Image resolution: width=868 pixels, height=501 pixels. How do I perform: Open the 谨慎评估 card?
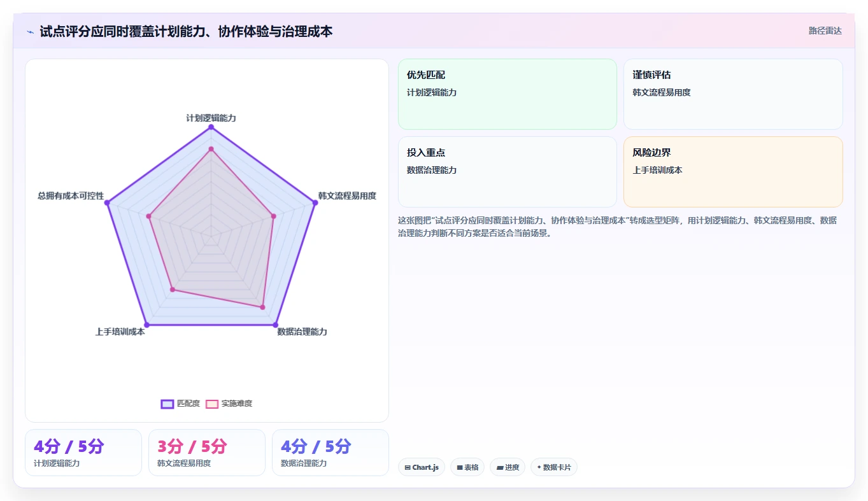[733, 94]
